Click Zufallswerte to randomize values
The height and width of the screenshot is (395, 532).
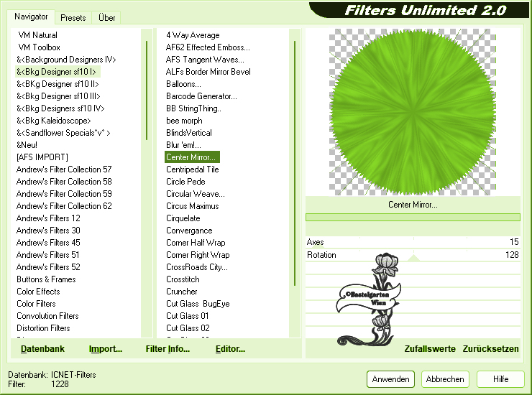coord(430,349)
